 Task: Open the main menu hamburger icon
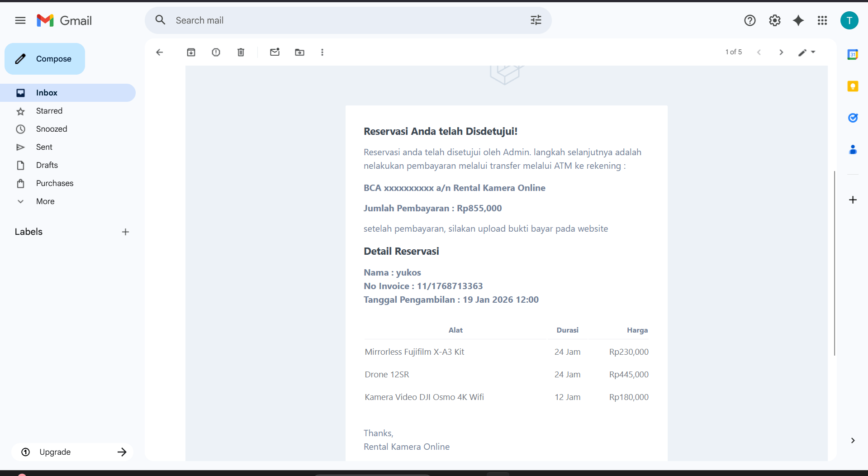[x=20, y=20]
